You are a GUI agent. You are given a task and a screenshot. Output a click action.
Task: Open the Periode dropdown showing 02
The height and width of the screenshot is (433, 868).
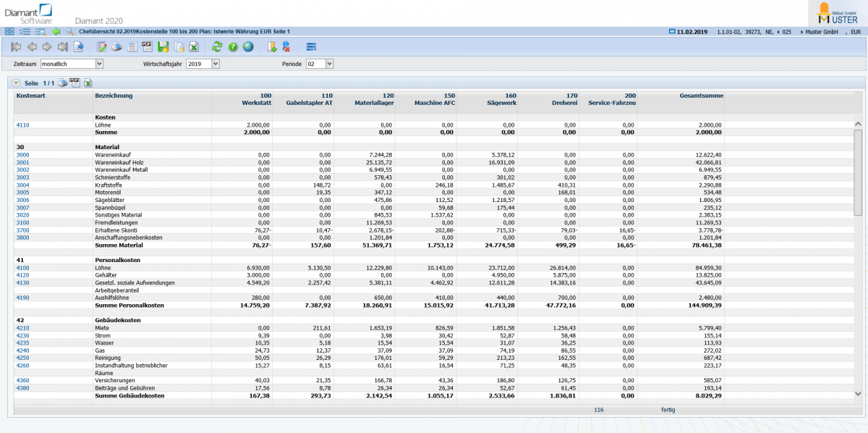(320, 64)
